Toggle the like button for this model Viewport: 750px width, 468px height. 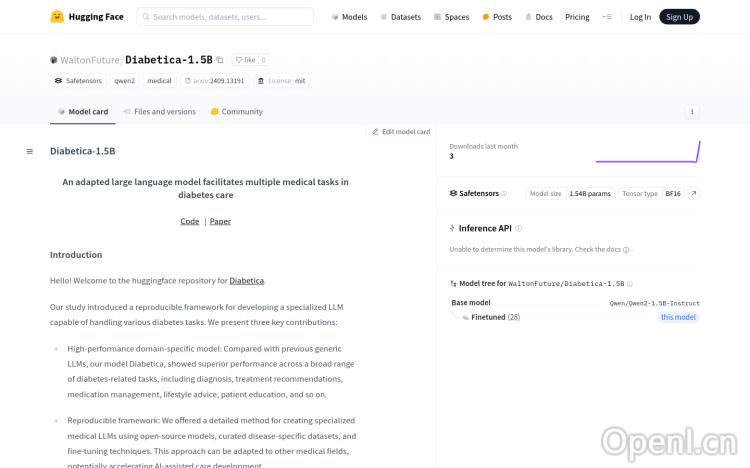(x=244, y=60)
